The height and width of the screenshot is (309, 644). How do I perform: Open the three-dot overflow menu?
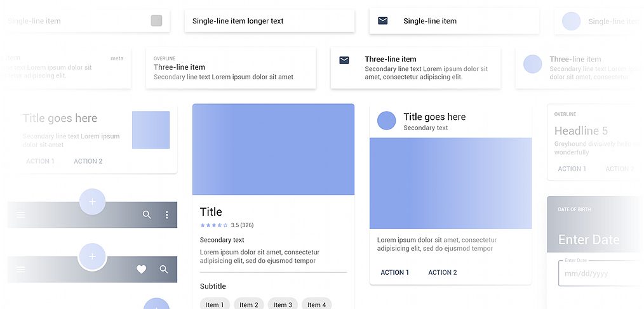(167, 215)
